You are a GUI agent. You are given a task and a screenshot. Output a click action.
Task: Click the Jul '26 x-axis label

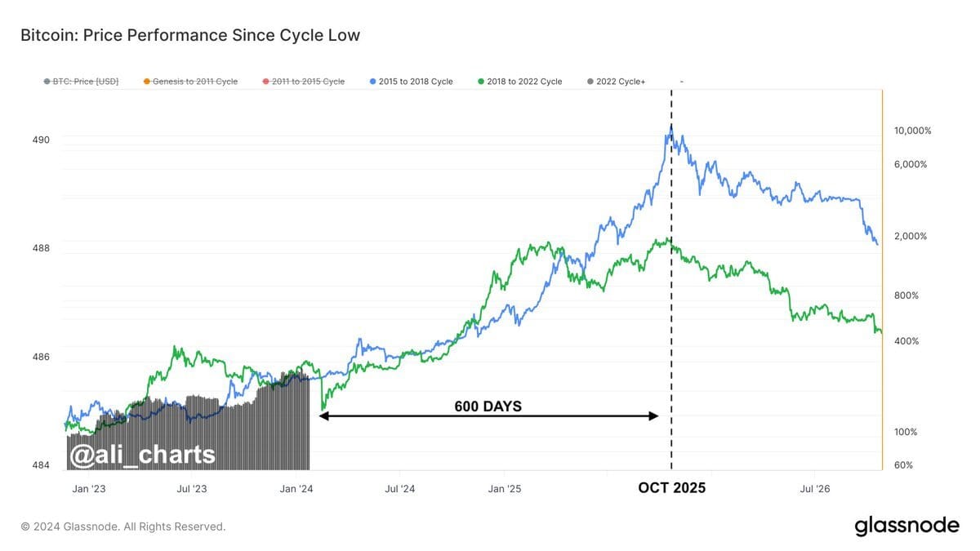[x=814, y=488]
